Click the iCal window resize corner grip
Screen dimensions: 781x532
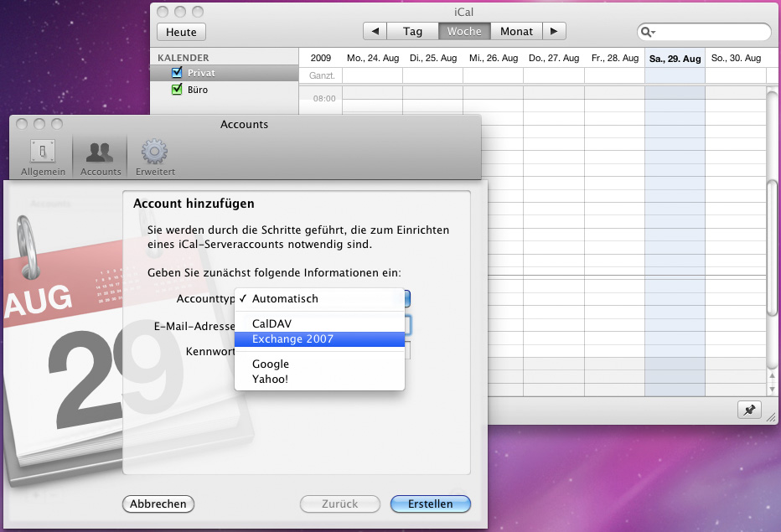click(772, 417)
